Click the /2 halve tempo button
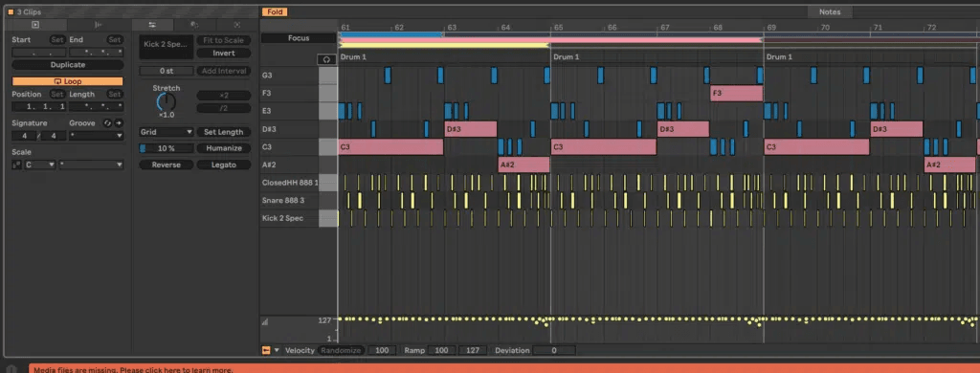 224,108
